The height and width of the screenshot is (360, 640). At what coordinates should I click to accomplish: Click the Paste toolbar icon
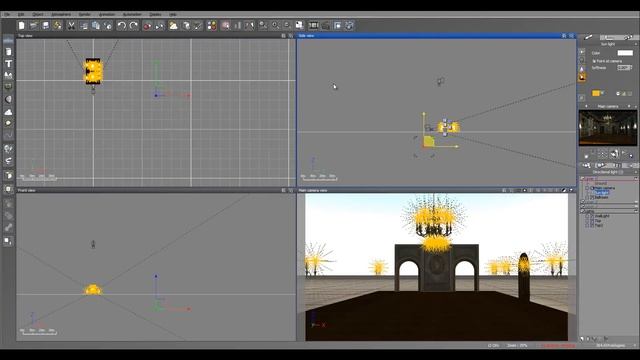coord(96,26)
